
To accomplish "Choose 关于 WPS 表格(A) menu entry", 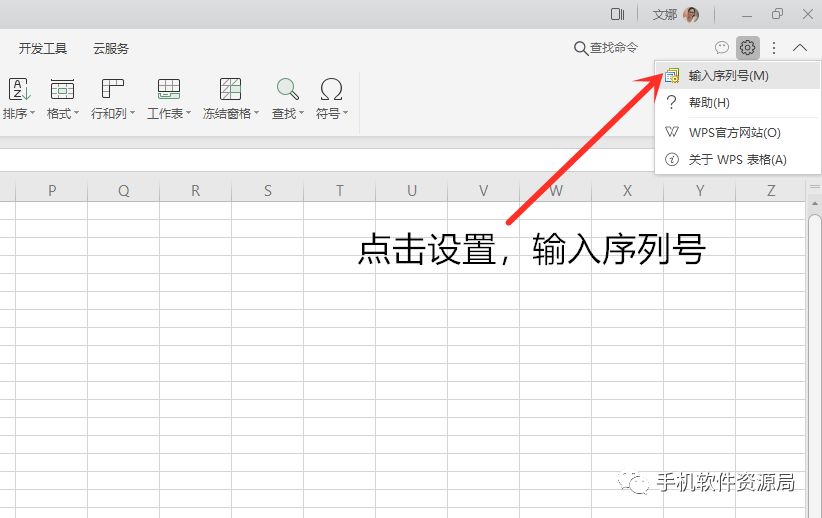I will [738, 159].
